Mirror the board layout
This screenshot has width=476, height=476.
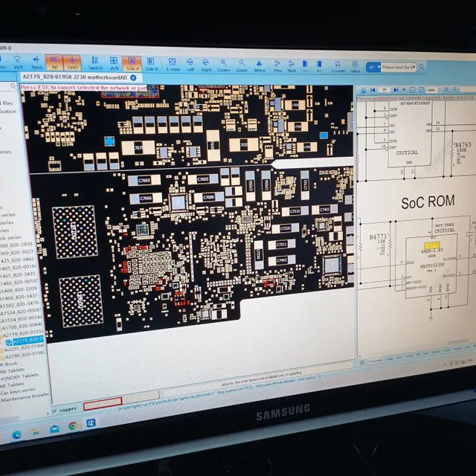click(260, 65)
